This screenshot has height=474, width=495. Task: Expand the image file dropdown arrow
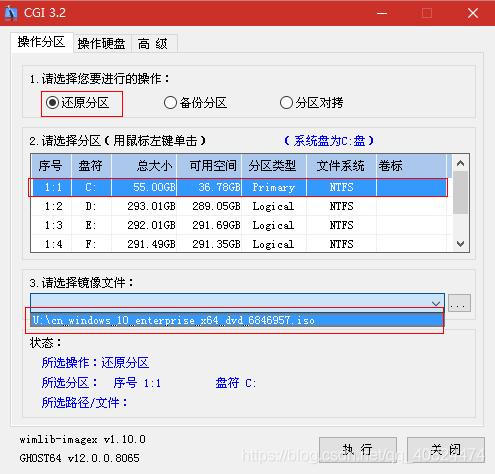pyautogui.click(x=436, y=303)
